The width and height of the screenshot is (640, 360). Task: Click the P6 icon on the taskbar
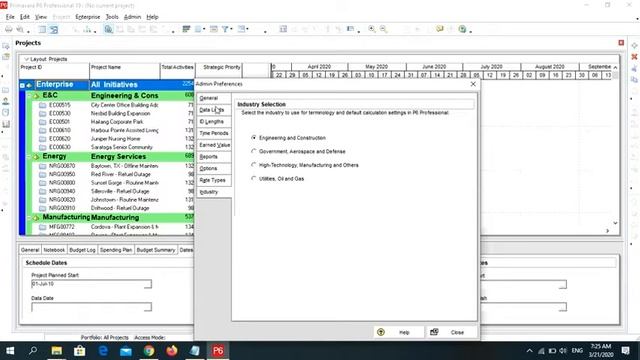pos(218,351)
